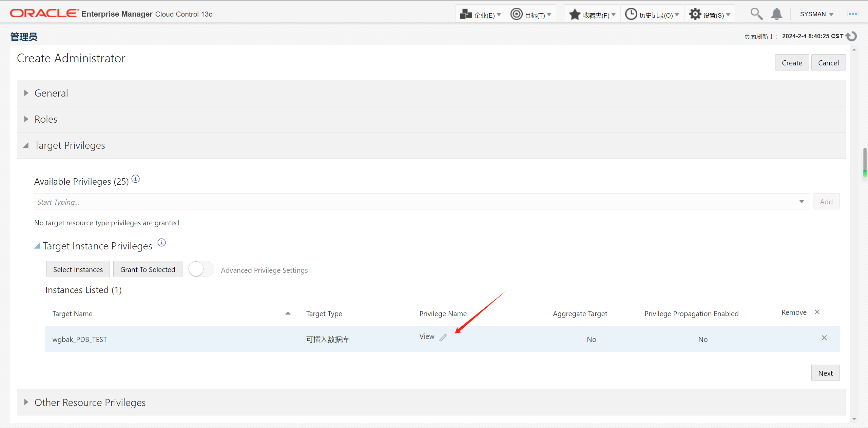Viewport: 868px width, 428px height.
Task: Sort by Target Name column arrow
Action: [288, 313]
